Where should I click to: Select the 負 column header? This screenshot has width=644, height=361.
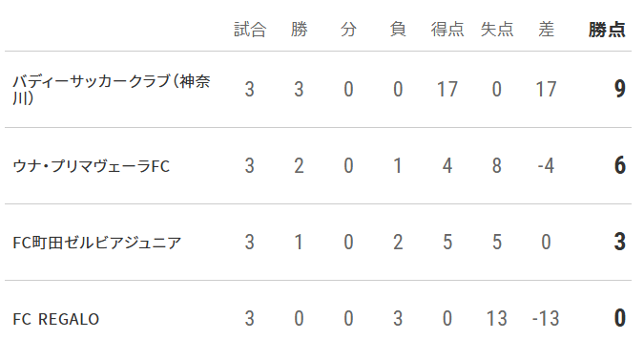click(398, 30)
